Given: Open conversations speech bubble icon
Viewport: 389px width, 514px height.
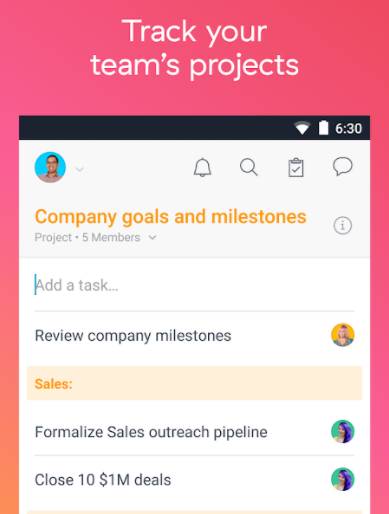Looking at the screenshot, I should click(342, 166).
